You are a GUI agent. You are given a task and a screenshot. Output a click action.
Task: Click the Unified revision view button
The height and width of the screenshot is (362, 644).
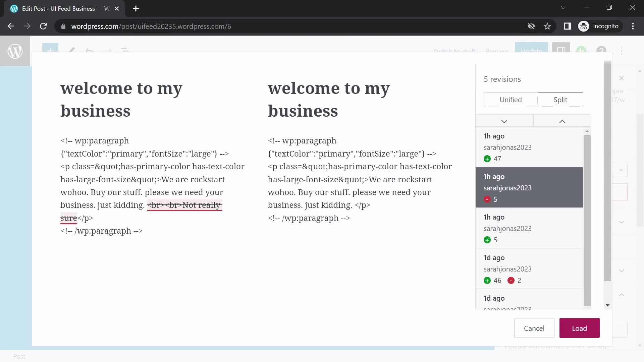pyautogui.click(x=511, y=100)
